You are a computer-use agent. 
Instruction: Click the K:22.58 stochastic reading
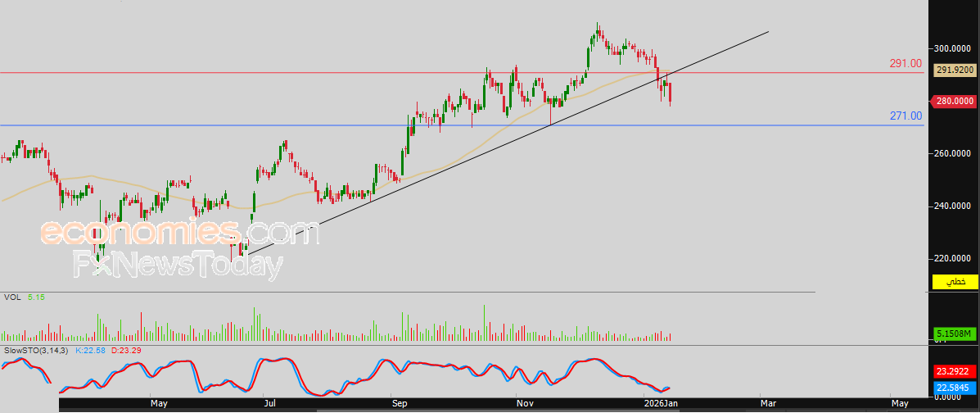pos(91,351)
